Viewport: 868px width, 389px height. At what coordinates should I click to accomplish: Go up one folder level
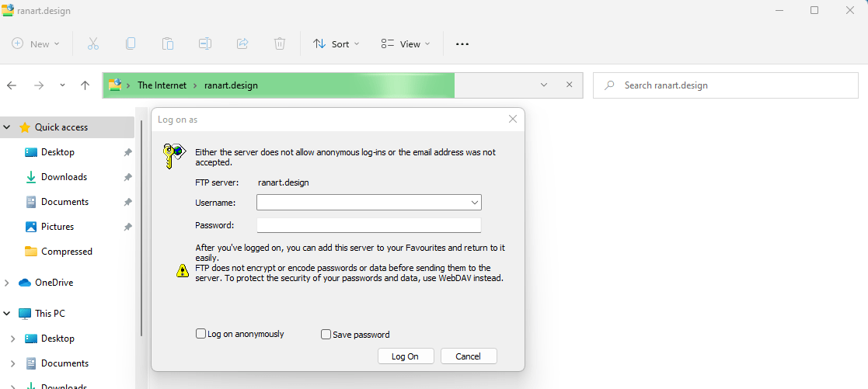pyautogui.click(x=85, y=85)
